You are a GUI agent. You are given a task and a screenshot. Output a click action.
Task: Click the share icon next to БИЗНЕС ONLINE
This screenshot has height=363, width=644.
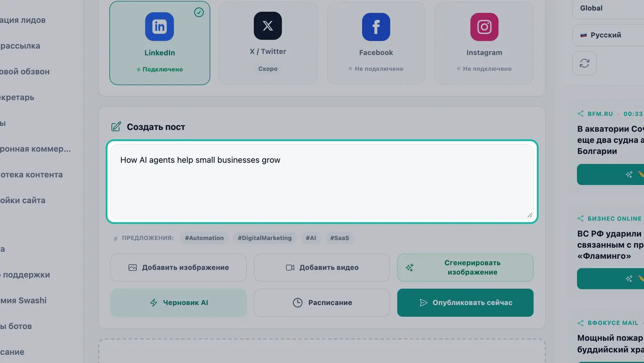[581, 219]
